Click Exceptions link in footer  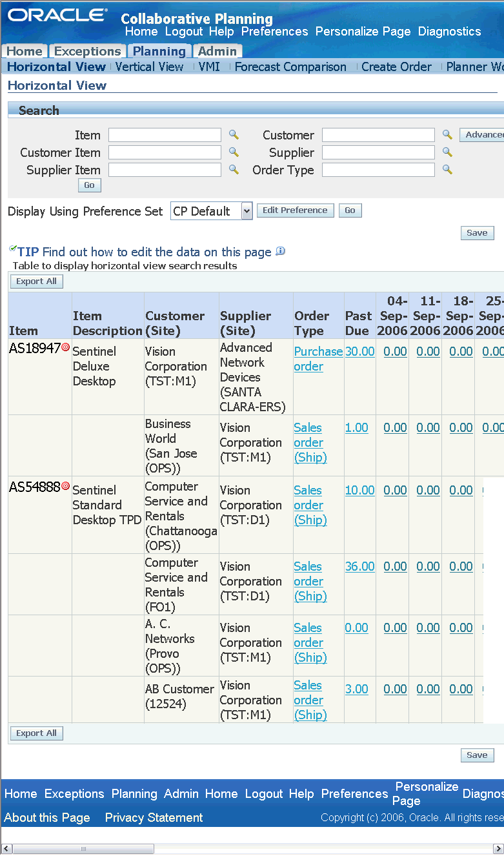74,793
